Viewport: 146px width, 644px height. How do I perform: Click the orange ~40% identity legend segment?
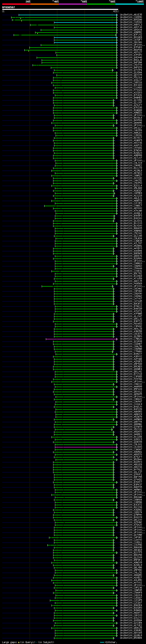pos(45,4)
